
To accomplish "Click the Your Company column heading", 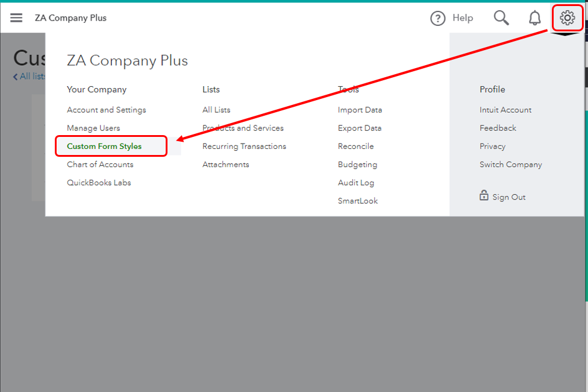I will click(x=97, y=89).
